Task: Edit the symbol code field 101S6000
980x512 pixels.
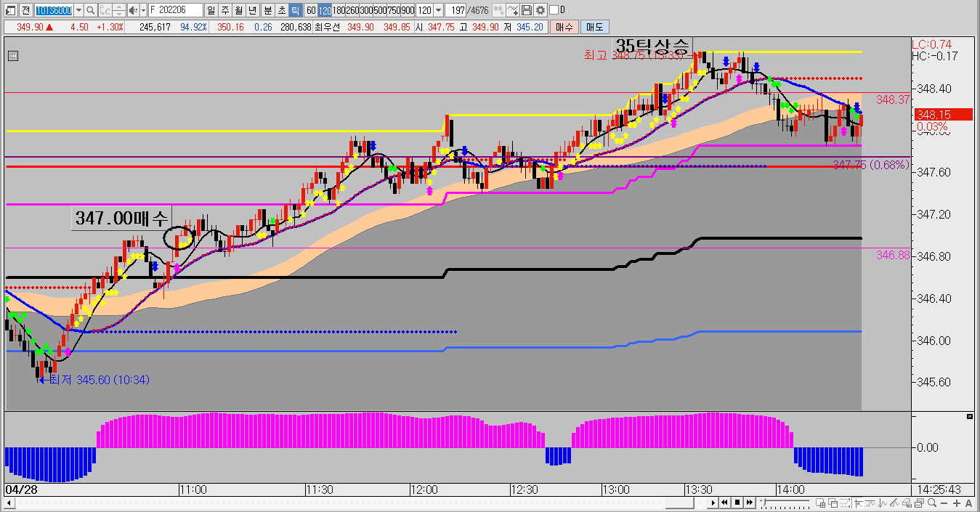Action: [54, 10]
